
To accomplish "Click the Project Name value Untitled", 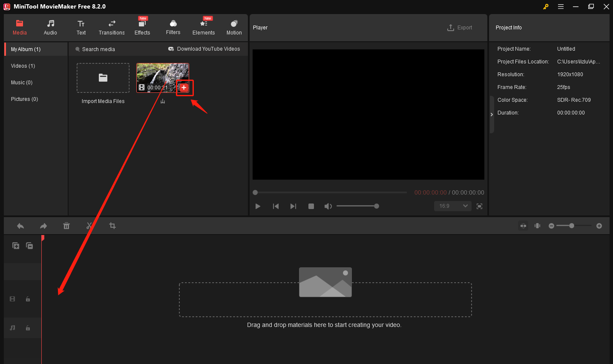I will point(566,49).
